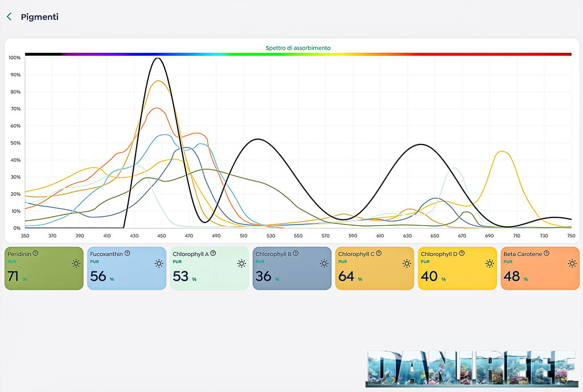The width and height of the screenshot is (583, 392).
Task: Show info for Chlorophyll D via help icon
Action: pyautogui.click(x=462, y=253)
